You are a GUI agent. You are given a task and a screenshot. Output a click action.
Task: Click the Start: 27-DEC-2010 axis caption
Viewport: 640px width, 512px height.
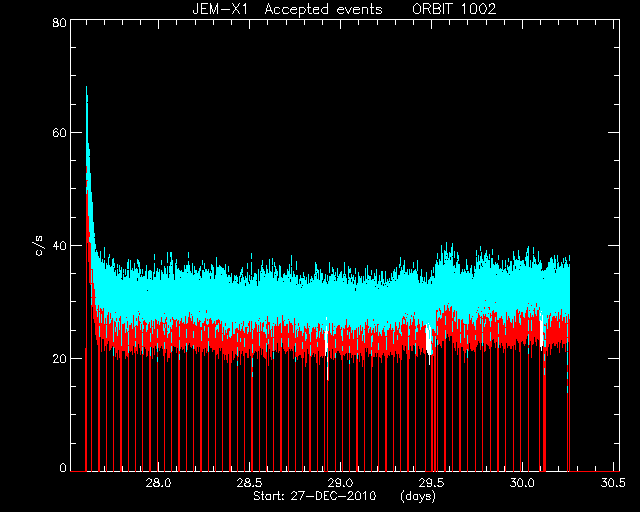(315, 496)
